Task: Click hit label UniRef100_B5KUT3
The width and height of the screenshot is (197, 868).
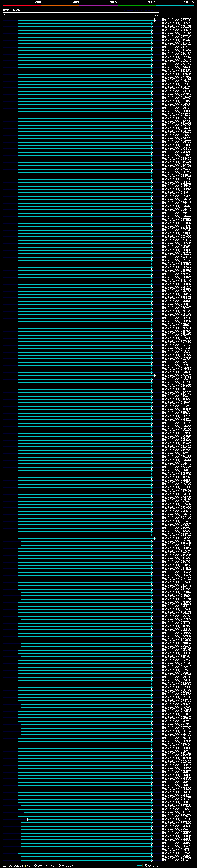Action: 177,470
